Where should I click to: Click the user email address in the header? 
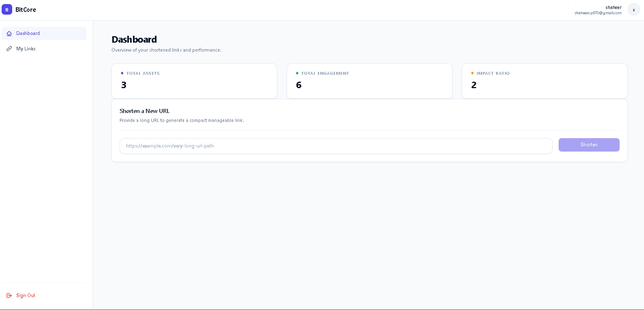(x=598, y=13)
